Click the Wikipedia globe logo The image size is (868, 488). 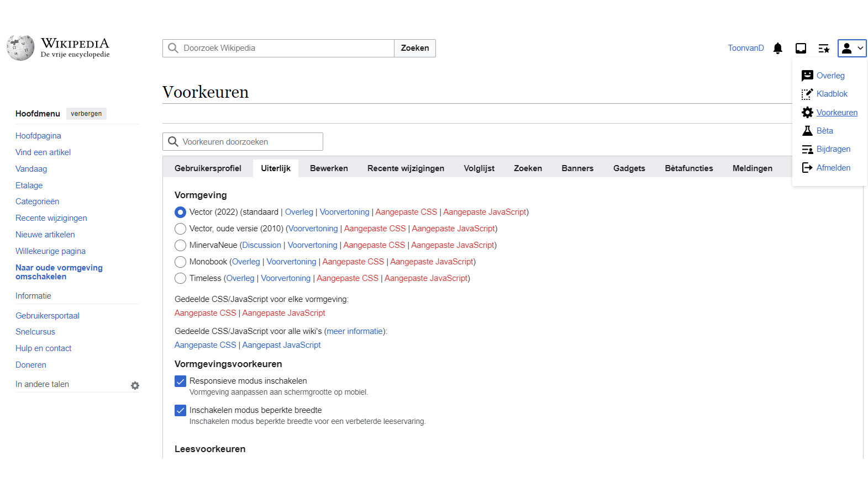click(x=20, y=48)
